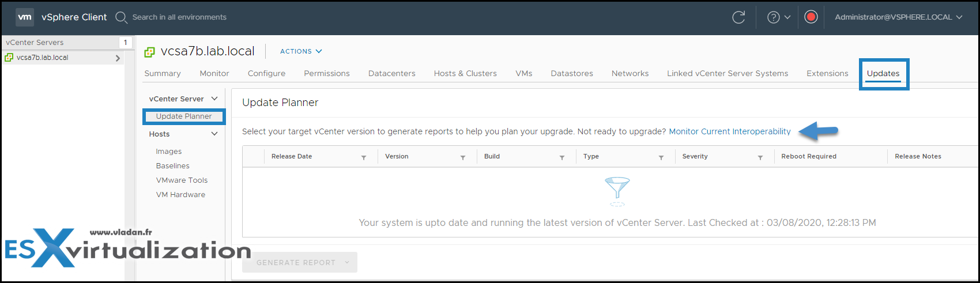The image size is (980, 283).
Task: Click the Release Notes column header
Action: (918, 156)
